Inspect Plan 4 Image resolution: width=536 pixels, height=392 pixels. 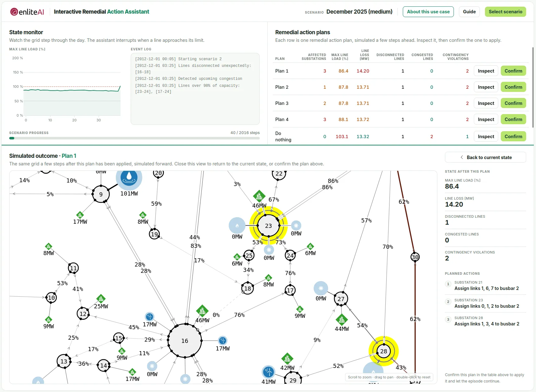(486, 119)
